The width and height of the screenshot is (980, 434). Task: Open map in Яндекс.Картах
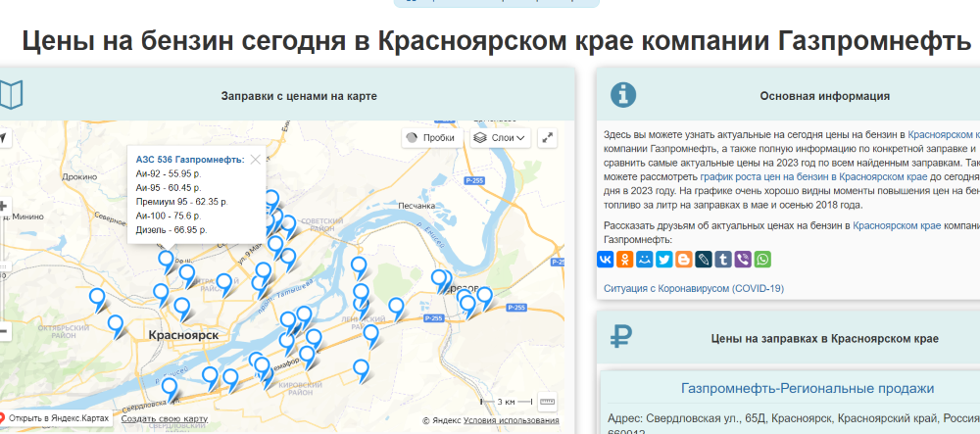pyautogui.click(x=56, y=417)
